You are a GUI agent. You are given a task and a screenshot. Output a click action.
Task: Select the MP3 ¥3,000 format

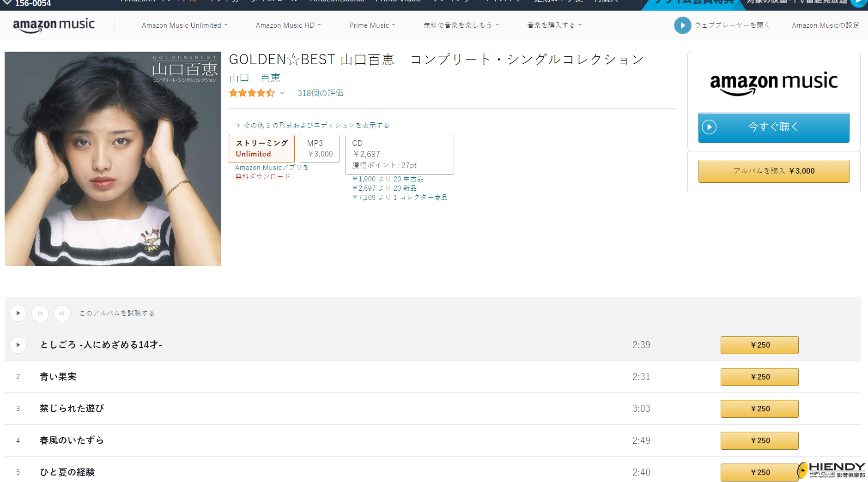click(x=320, y=149)
